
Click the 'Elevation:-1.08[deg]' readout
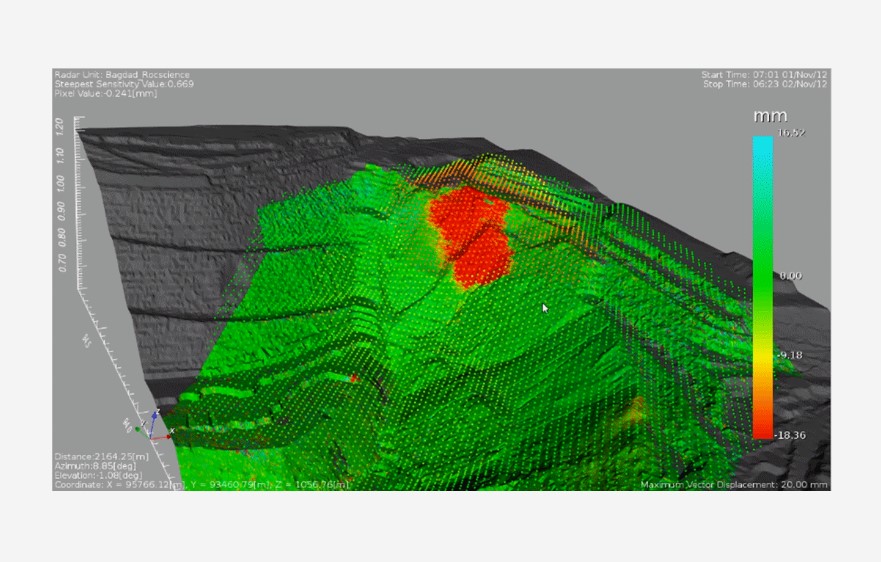(x=98, y=475)
